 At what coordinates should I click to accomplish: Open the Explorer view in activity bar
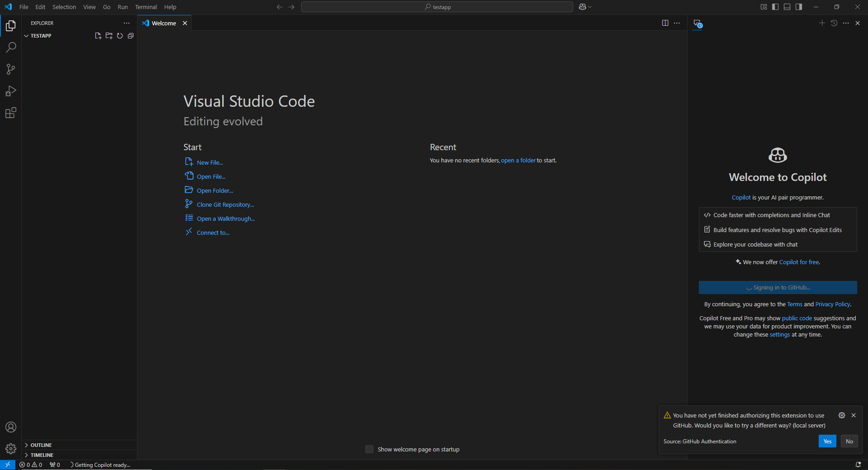coord(11,26)
